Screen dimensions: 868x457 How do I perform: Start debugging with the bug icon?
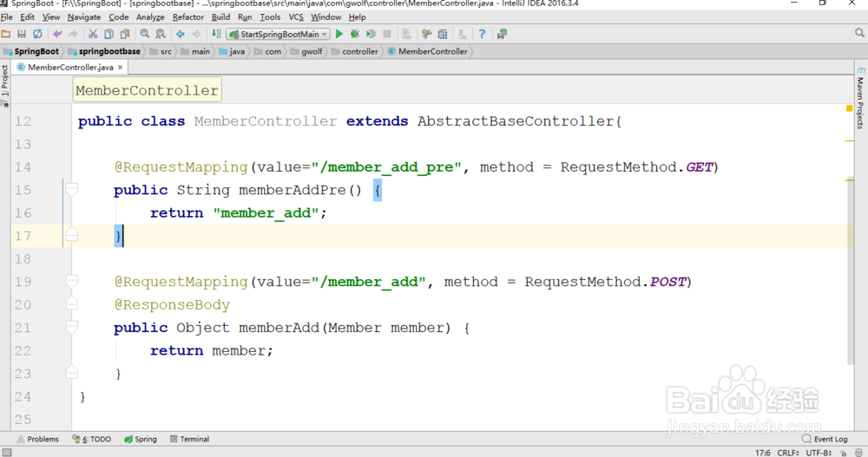355,35
